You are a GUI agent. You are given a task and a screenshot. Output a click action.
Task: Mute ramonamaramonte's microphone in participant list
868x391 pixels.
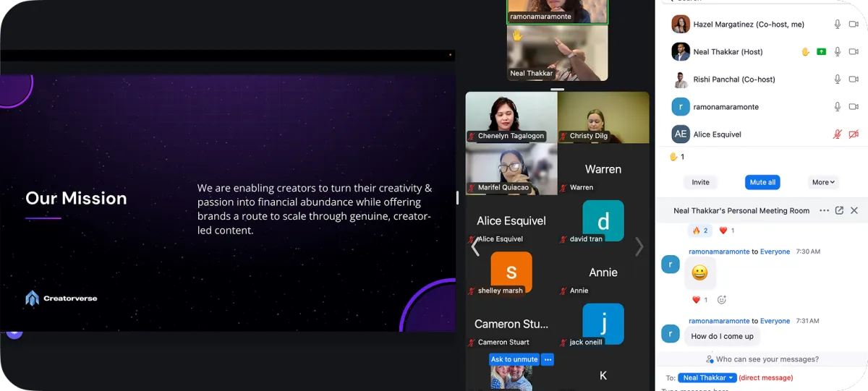[x=838, y=107]
